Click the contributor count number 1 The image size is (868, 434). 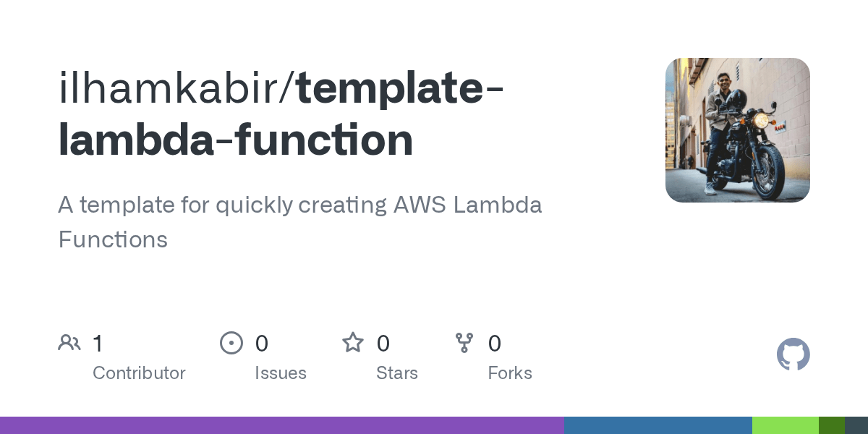pyautogui.click(x=98, y=344)
